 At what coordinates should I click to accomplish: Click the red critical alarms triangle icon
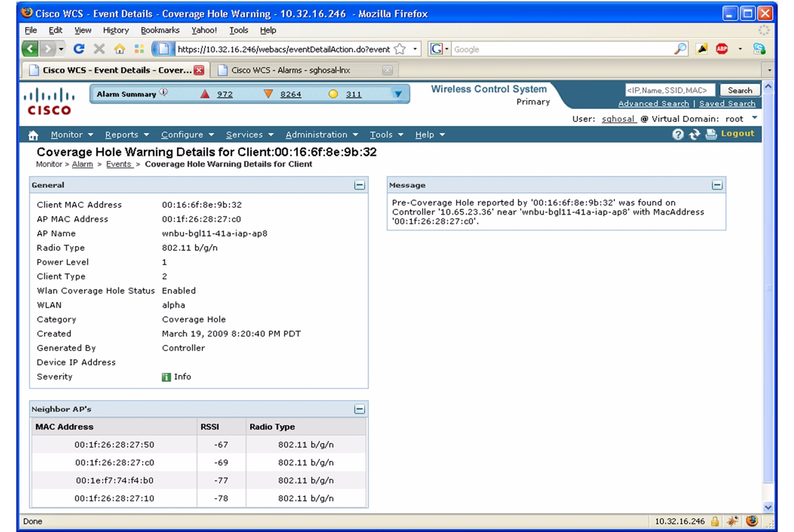(x=204, y=93)
